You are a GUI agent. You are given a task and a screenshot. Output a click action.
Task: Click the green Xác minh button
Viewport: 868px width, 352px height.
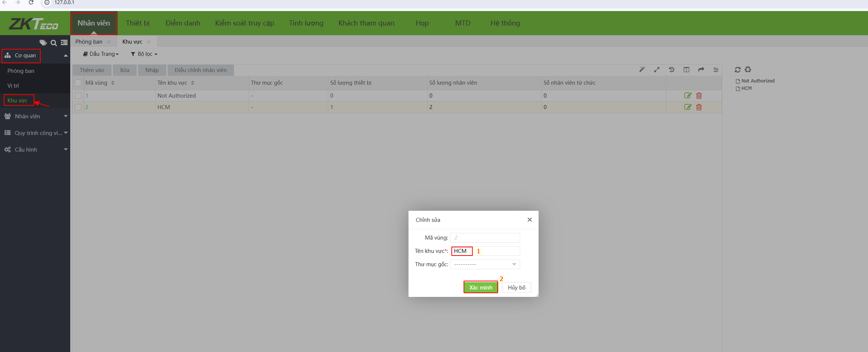[480, 287]
